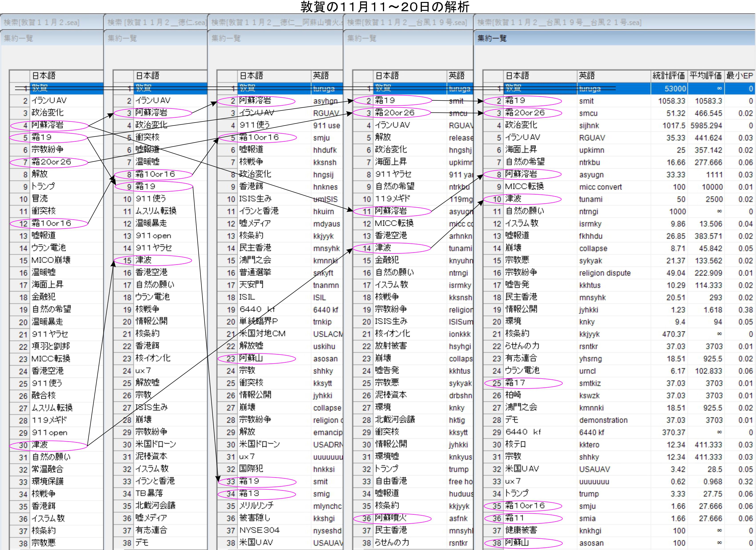Click the メリルリンチ entry

256,506
